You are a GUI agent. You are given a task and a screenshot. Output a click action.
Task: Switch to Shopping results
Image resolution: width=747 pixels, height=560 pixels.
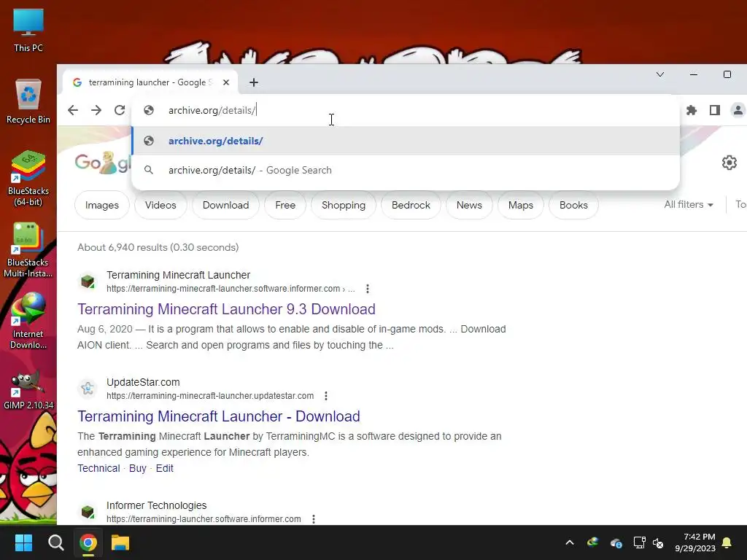click(x=344, y=205)
